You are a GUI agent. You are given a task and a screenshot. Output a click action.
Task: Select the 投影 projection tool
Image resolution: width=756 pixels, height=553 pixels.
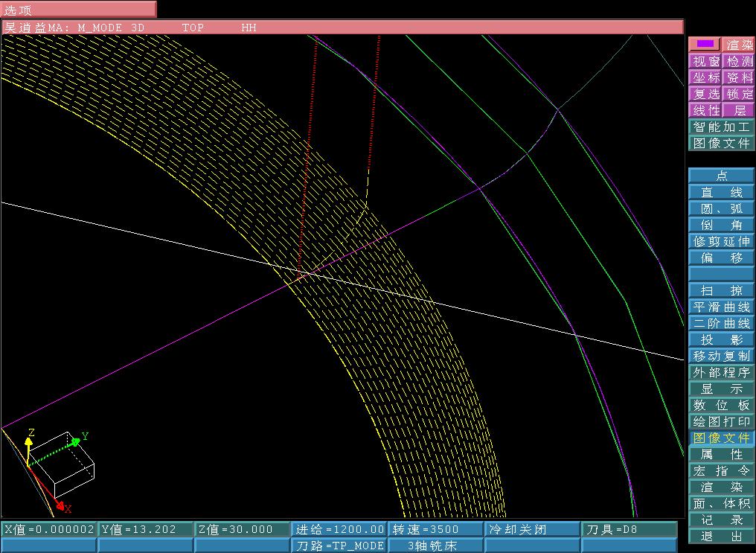pos(721,339)
